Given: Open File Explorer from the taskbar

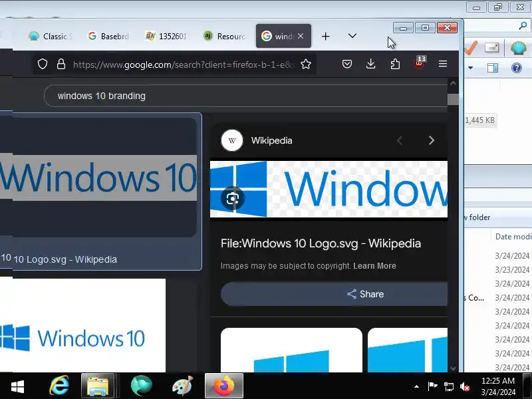Looking at the screenshot, I should [98, 386].
